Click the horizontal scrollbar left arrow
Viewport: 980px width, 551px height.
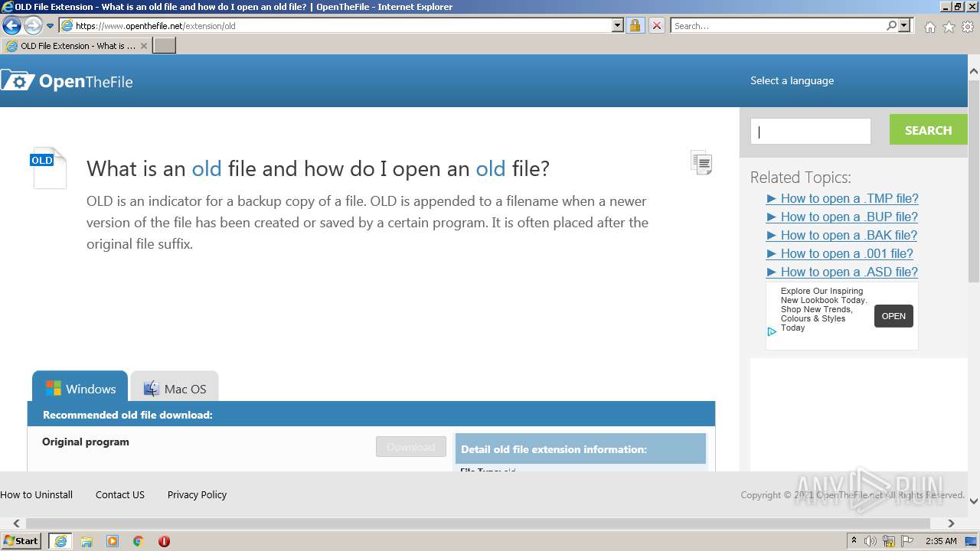17,523
